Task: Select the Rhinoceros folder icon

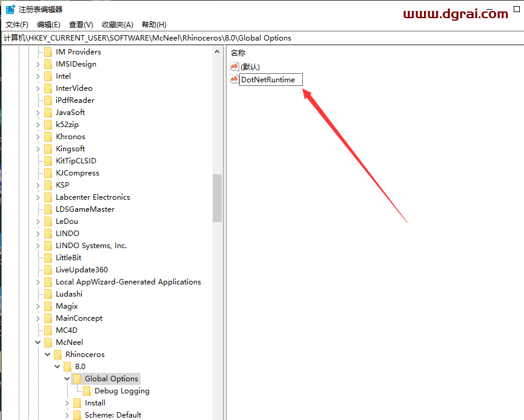Action: [58, 355]
